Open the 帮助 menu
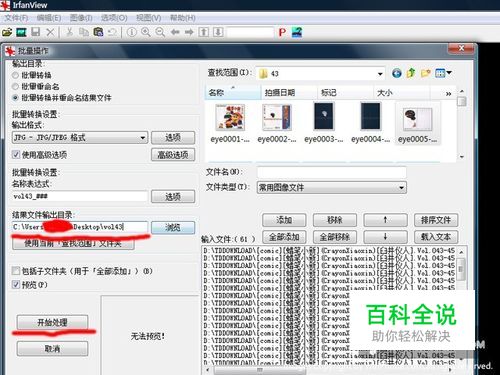This screenshot has width=500, height=375. point(183,18)
